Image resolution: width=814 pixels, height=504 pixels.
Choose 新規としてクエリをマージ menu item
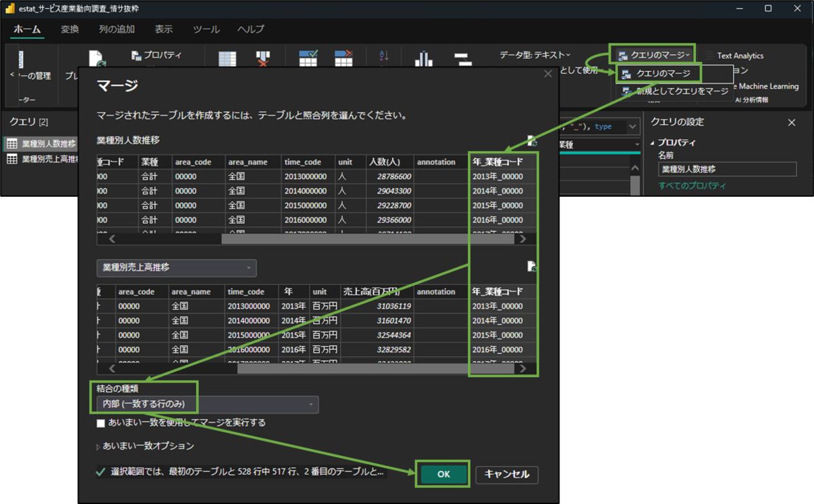(675, 91)
